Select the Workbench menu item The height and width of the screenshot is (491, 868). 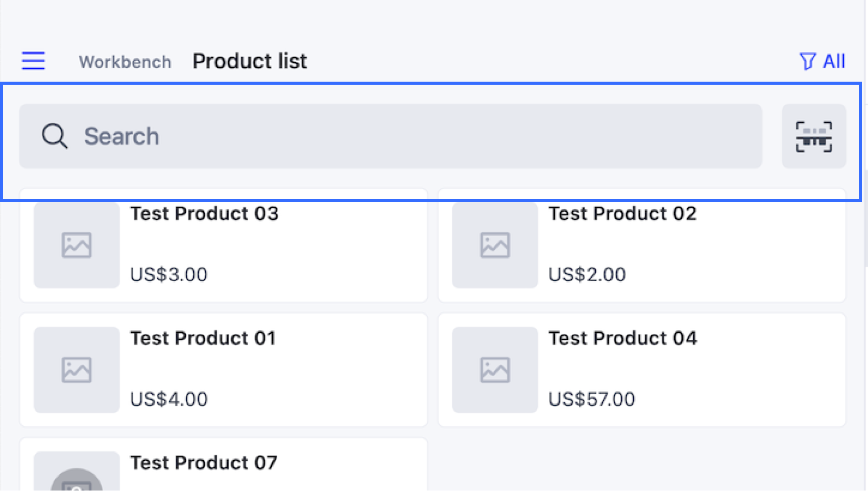[x=125, y=62]
